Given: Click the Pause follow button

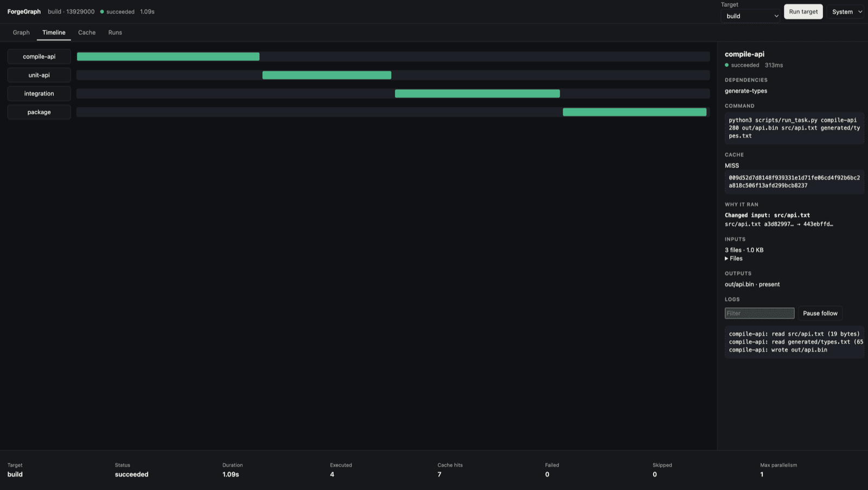Looking at the screenshot, I should (x=820, y=313).
